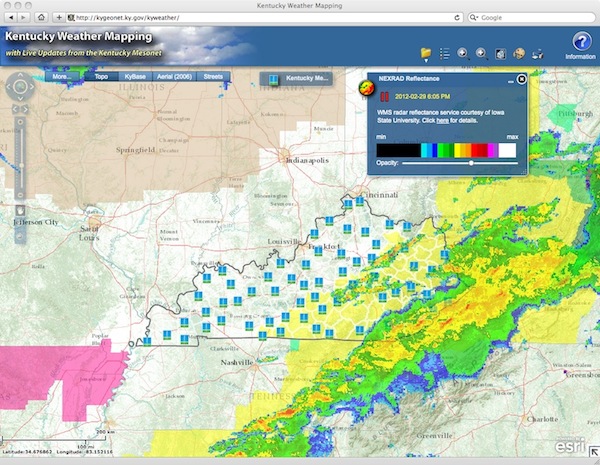
Task: Click the radar Opacity slider handle
Action: (x=471, y=163)
